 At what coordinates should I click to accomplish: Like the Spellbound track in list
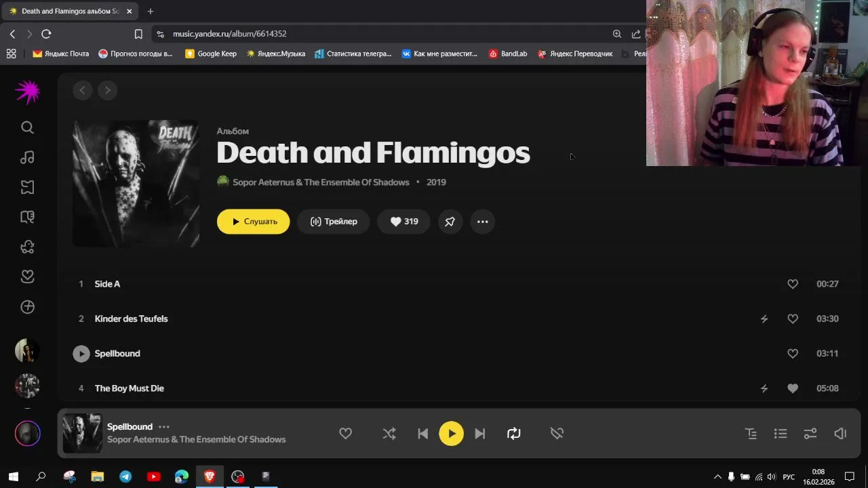[x=793, y=353]
